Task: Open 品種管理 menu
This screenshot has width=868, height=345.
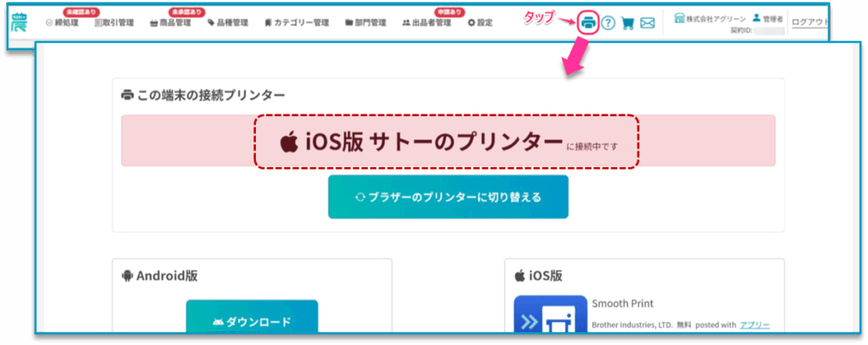Action: [228, 23]
